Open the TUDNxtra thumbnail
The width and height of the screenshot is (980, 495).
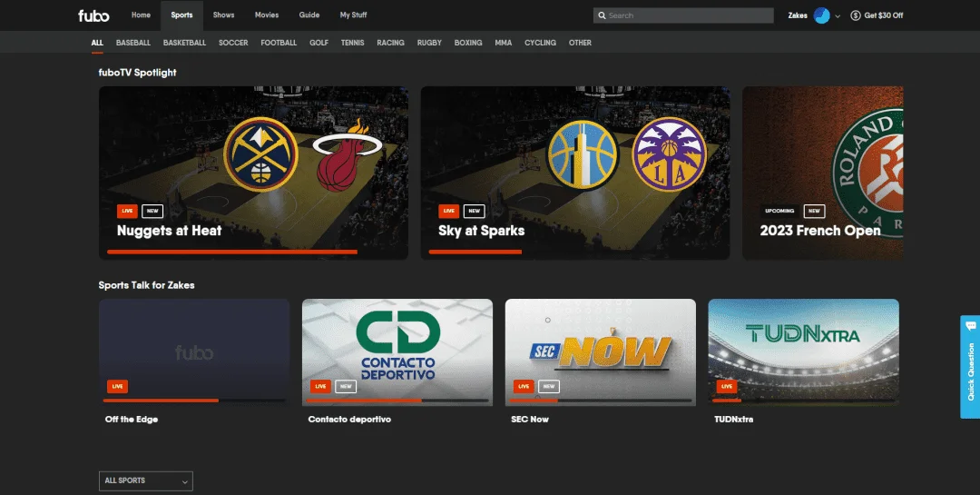[x=804, y=352]
